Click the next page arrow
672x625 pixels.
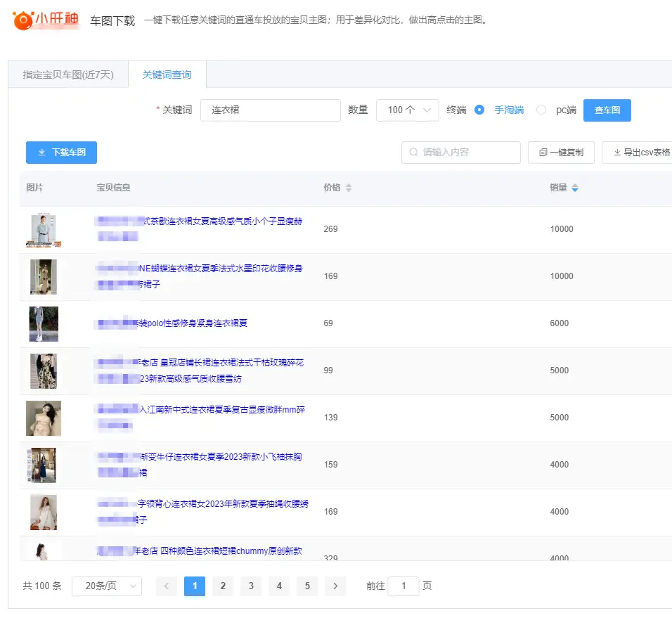point(335,586)
